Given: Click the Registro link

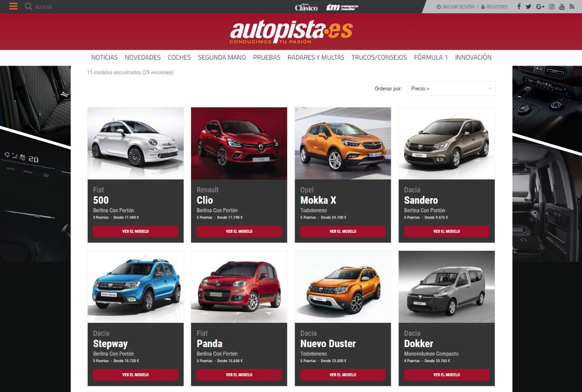Looking at the screenshot, I should [494, 7].
